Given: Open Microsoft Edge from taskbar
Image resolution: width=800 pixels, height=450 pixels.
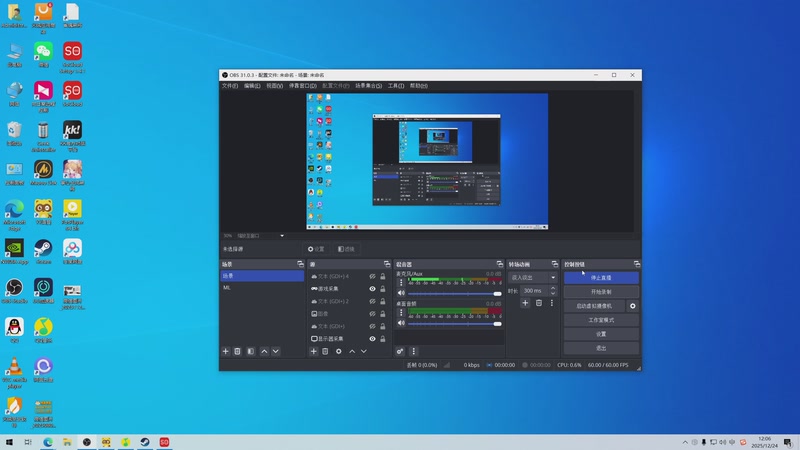Looking at the screenshot, I should [47, 442].
